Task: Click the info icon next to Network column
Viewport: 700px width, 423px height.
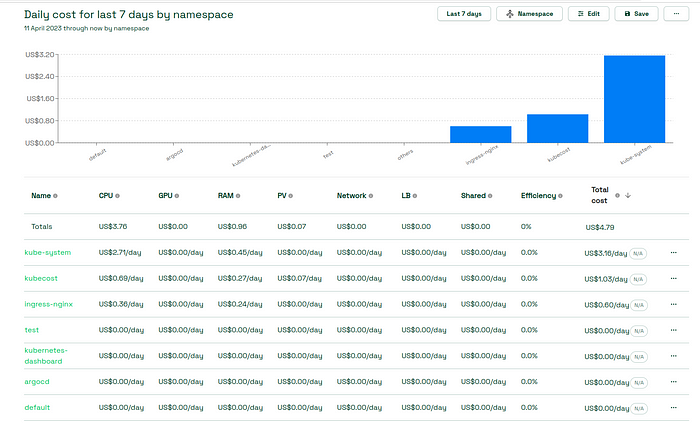Action: [x=371, y=196]
